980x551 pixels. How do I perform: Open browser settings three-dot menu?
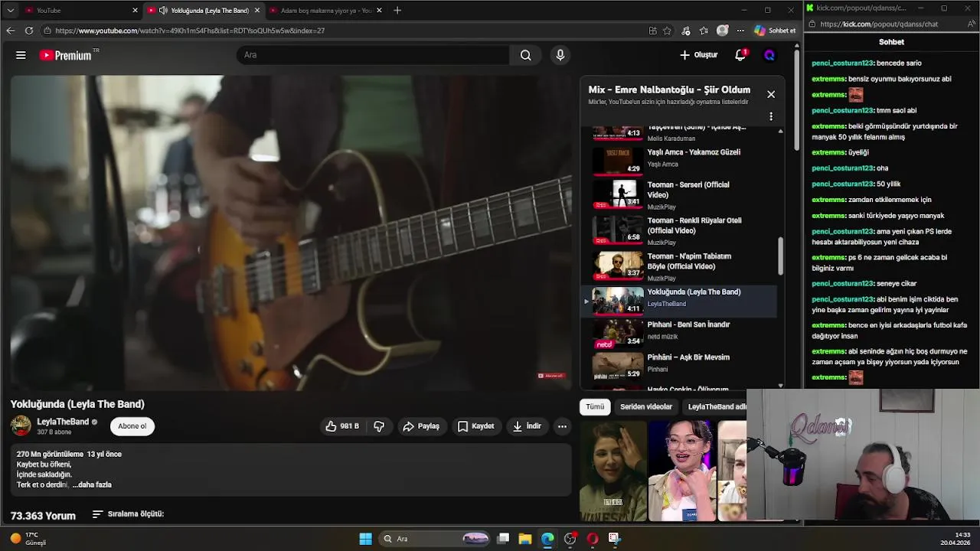740,31
